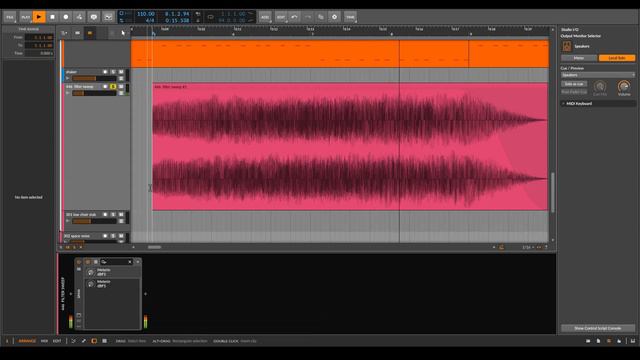640x360 pixels.
Task: Toggle the arranger loop button
Action: (x=210, y=17)
